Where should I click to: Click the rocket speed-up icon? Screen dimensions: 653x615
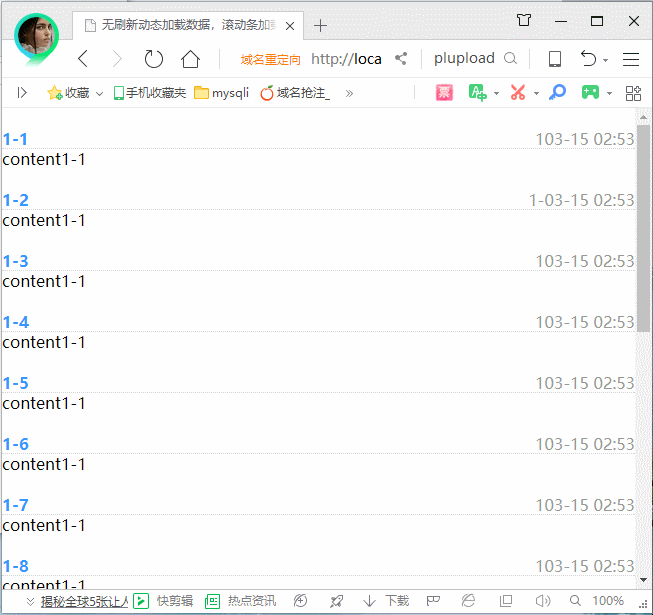(x=336, y=601)
